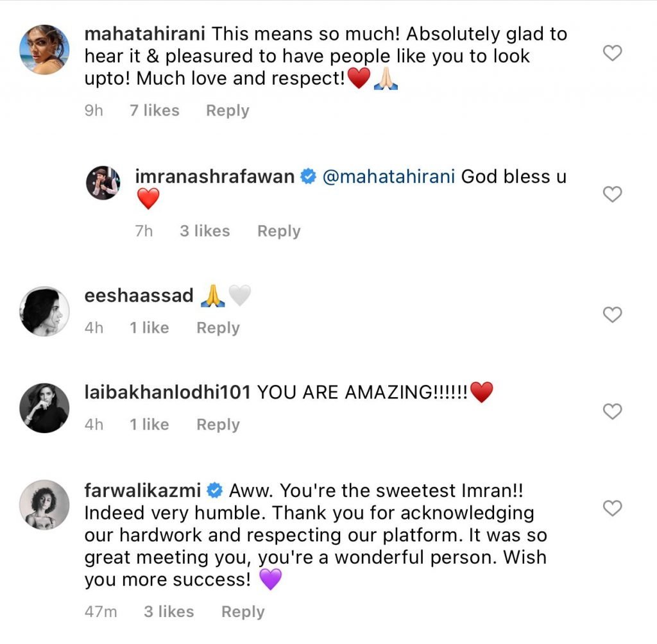Image resolution: width=657 pixels, height=644 pixels.
Task: View the 7 likes on mahatahirani's comment
Action: point(154,111)
